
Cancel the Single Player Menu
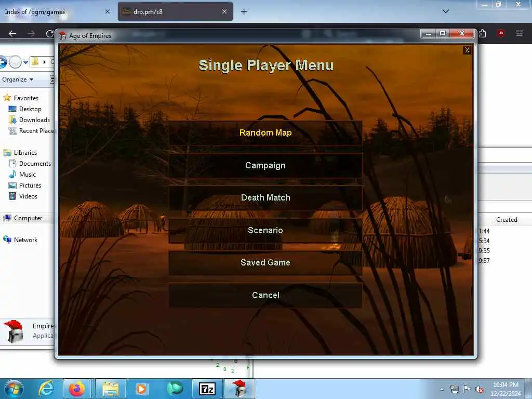point(265,295)
